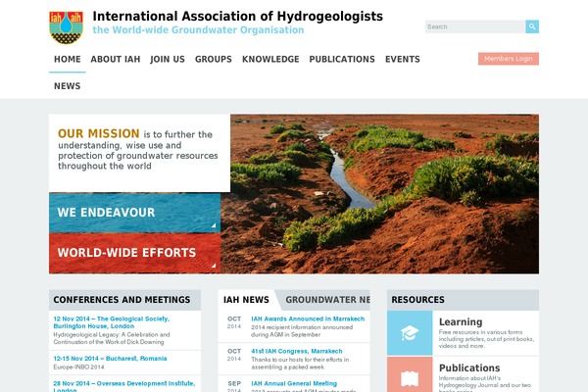This screenshot has width=588, height=392.
Task: Click the Learning resource heading
Action: click(461, 322)
